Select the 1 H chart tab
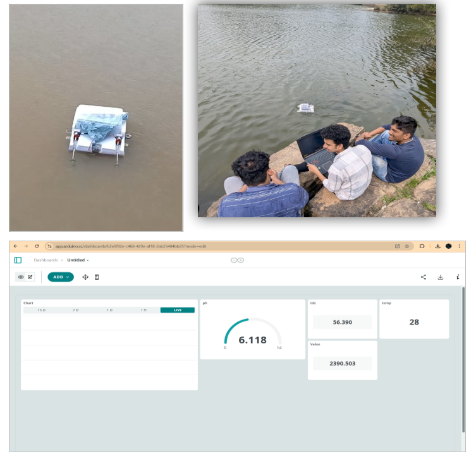The width and height of the screenshot is (476, 461). coord(143,310)
